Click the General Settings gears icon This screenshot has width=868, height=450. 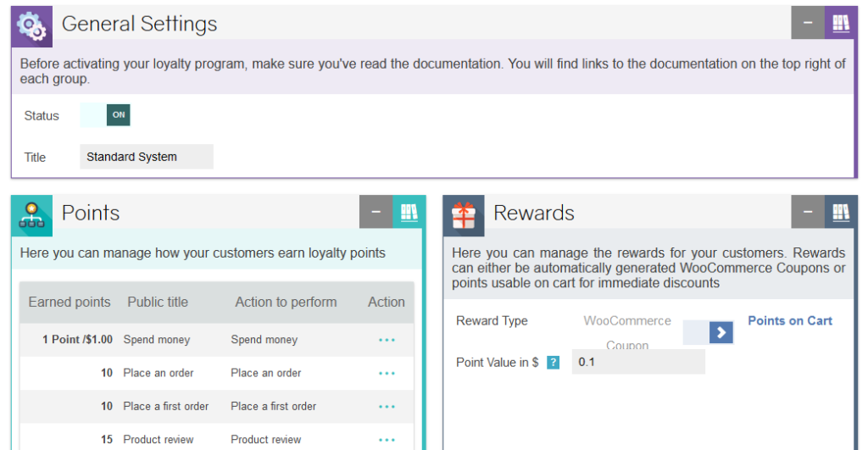[x=31, y=26]
